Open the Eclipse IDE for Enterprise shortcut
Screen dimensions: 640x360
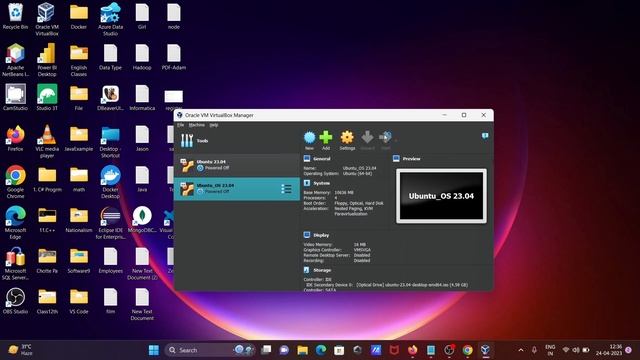tap(110, 222)
